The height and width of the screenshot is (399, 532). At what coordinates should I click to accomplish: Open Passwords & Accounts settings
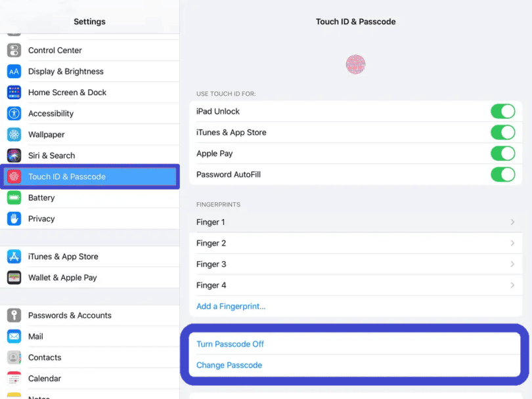coord(89,316)
